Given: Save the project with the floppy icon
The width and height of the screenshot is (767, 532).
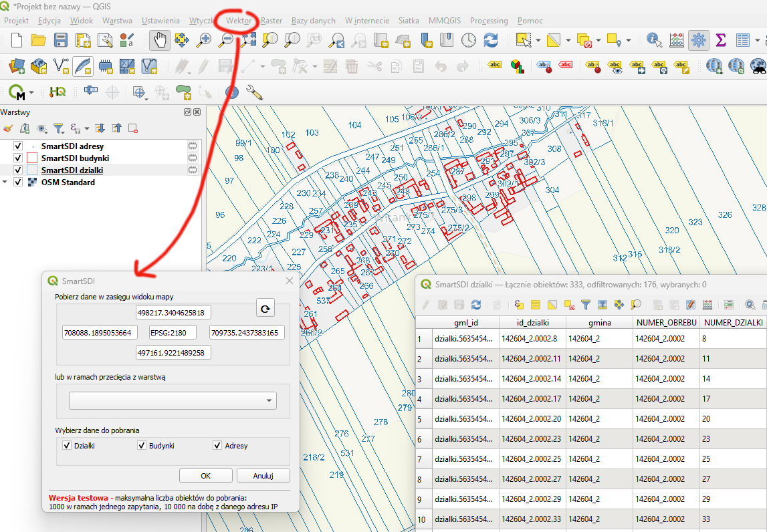Looking at the screenshot, I should 61,39.
